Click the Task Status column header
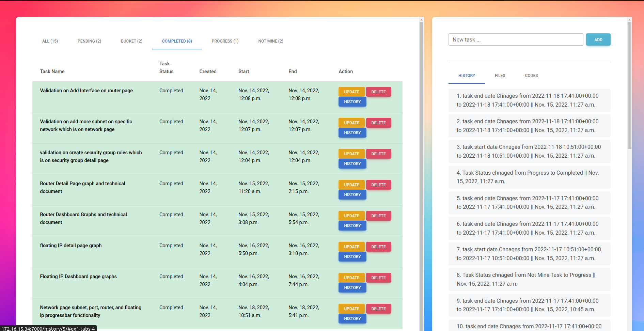 166,67
